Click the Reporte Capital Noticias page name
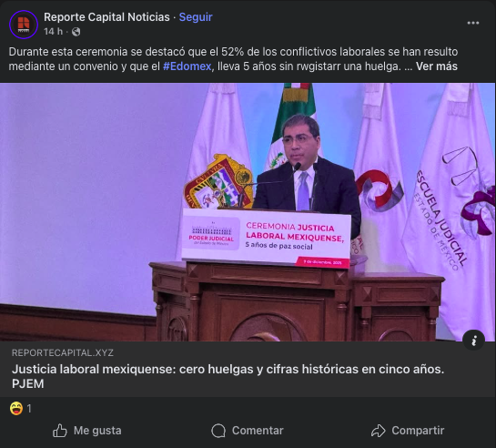This screenshot has width=496, height=448. [x=106, y=17]
